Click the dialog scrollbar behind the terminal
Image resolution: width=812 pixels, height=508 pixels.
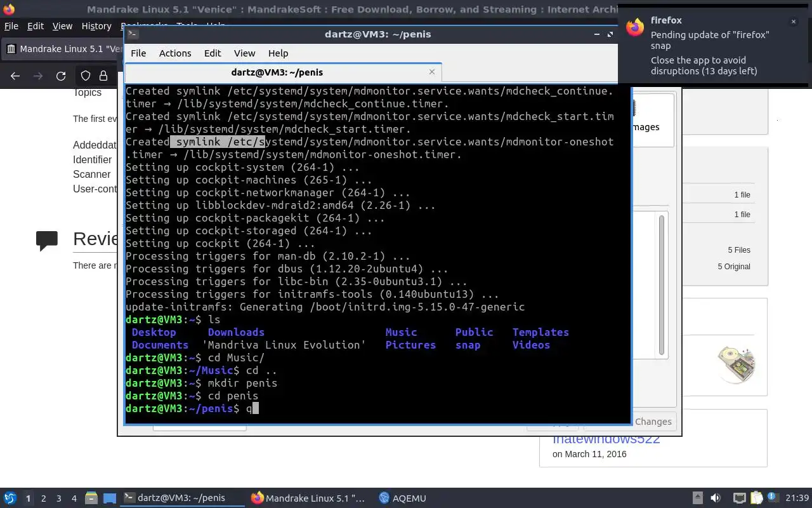662,286
